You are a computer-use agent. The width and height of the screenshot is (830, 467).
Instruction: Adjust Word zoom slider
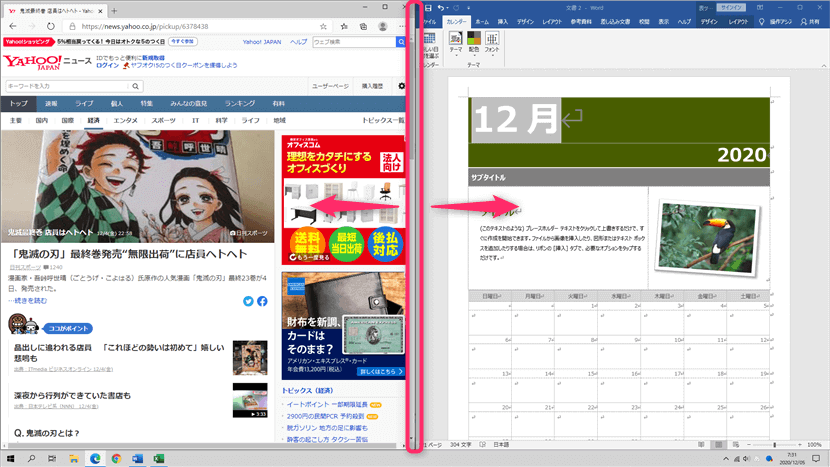tap(774, 445)
